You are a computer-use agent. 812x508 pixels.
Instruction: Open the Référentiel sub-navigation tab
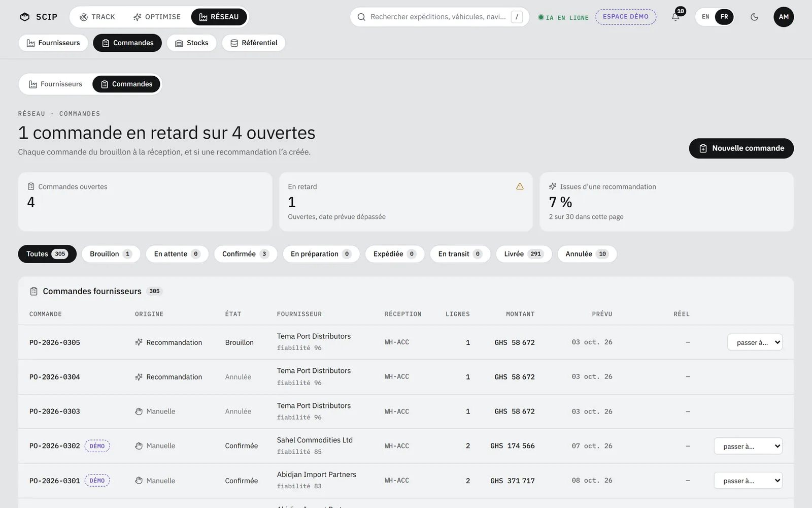tap(254, 43)
